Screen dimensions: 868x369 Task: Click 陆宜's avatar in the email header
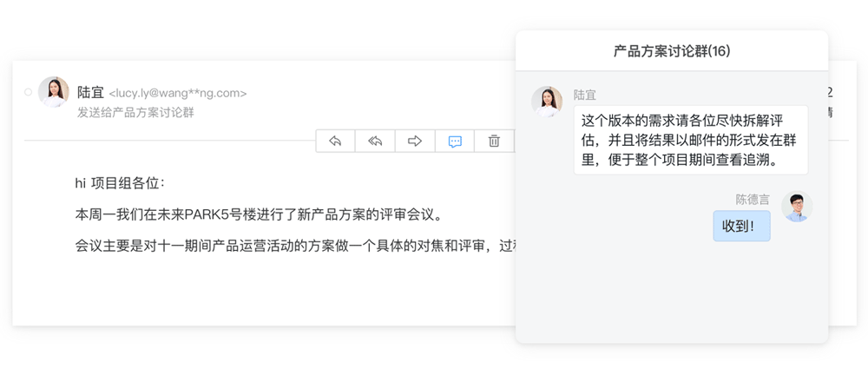pos(54,92)
